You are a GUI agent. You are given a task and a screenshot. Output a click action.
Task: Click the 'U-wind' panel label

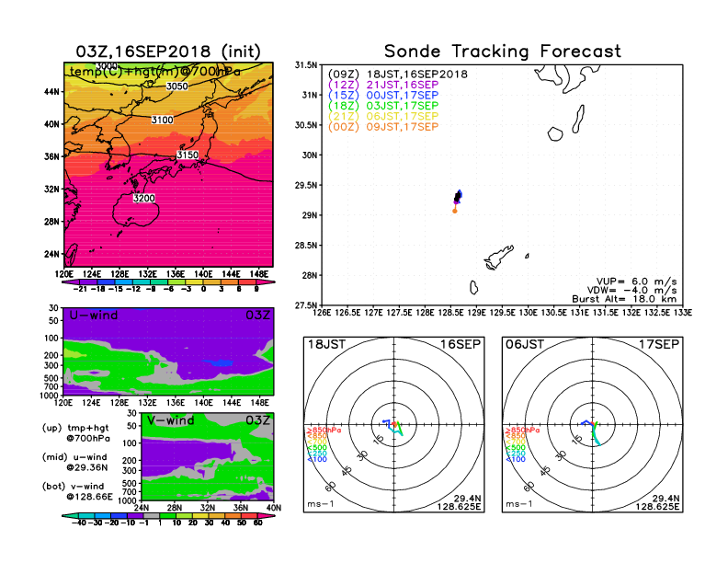coord(94,316)
